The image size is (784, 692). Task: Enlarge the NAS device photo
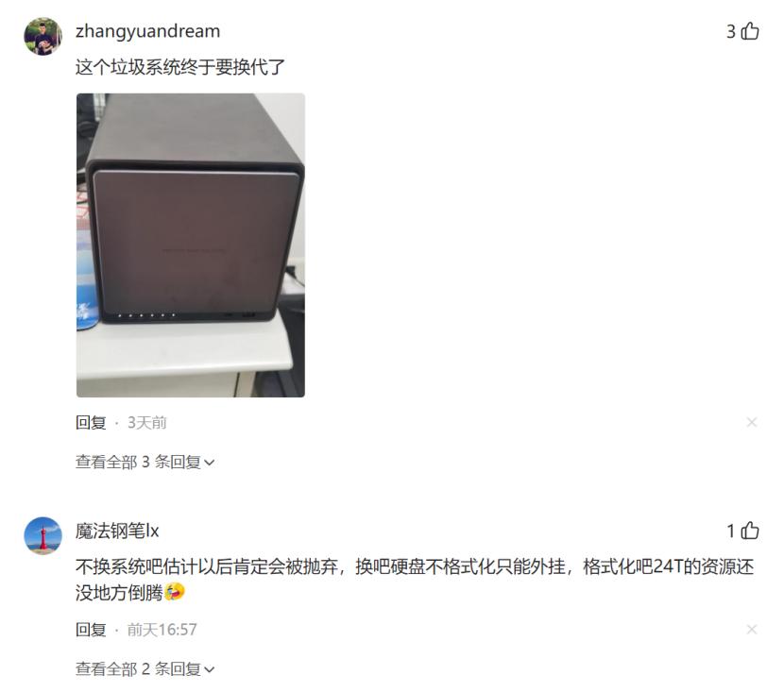[191, 245]
